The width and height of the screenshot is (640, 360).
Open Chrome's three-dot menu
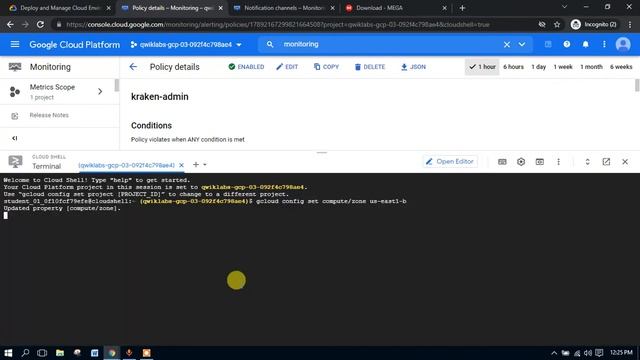630,24
